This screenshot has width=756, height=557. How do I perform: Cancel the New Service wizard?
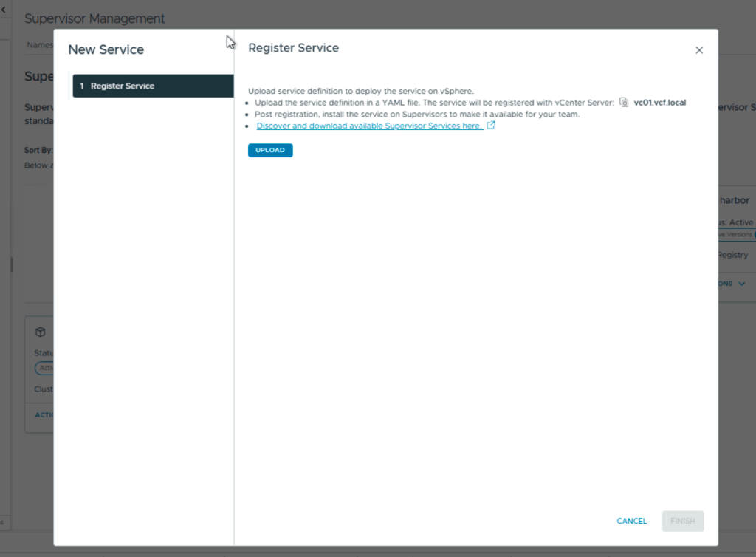[x=631, y=521]
